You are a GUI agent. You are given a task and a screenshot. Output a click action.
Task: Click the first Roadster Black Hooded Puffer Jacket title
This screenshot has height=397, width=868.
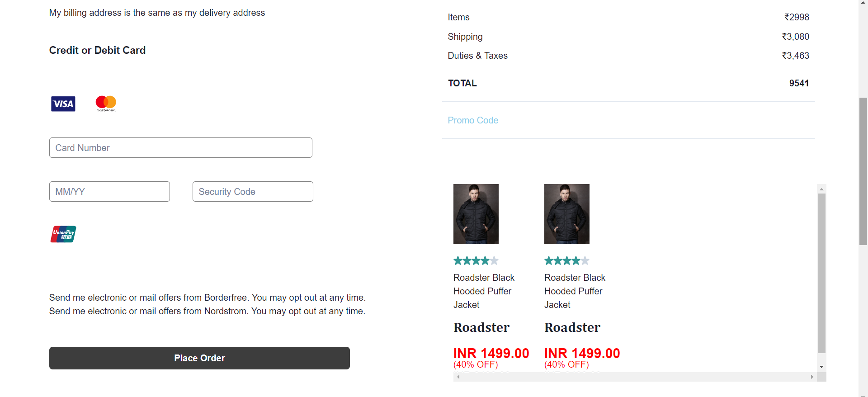[484, 291]
